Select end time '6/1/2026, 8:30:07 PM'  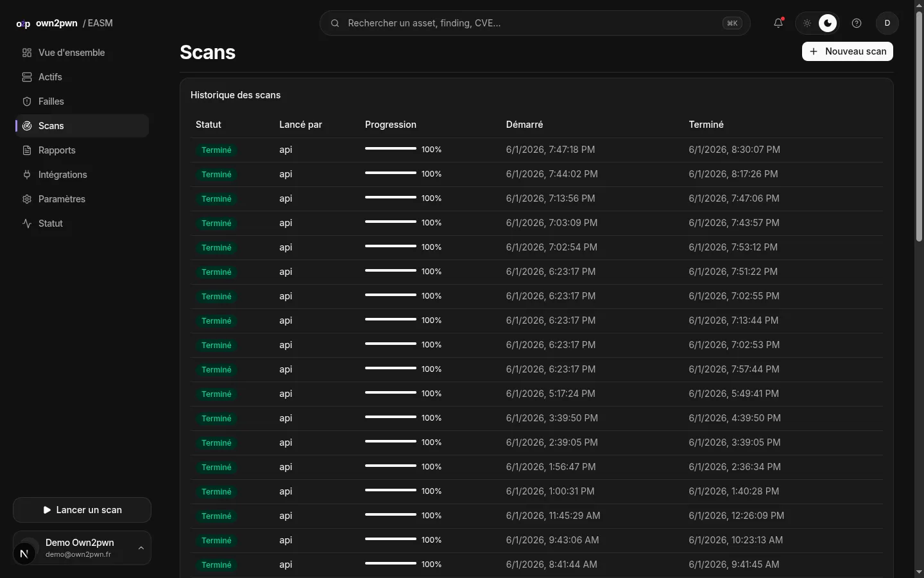(x=735, y=150)
